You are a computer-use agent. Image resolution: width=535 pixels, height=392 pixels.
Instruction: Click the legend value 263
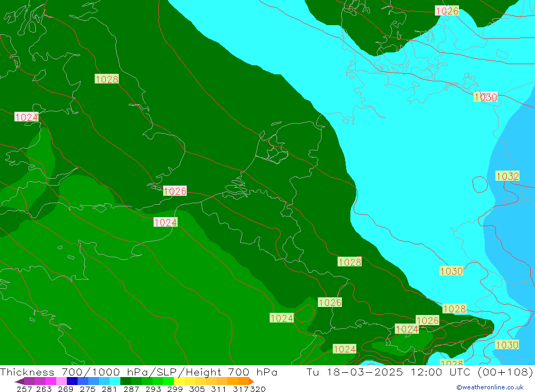click(x=44, y=389)
